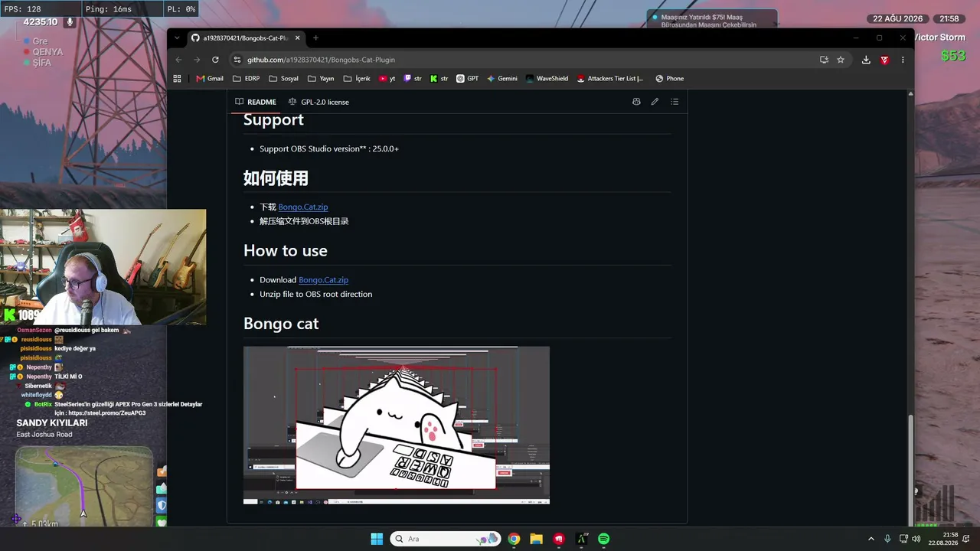Expand the İçerik bookmark folder
This screenshot has width=980, height=551.
tap(357, 78)
